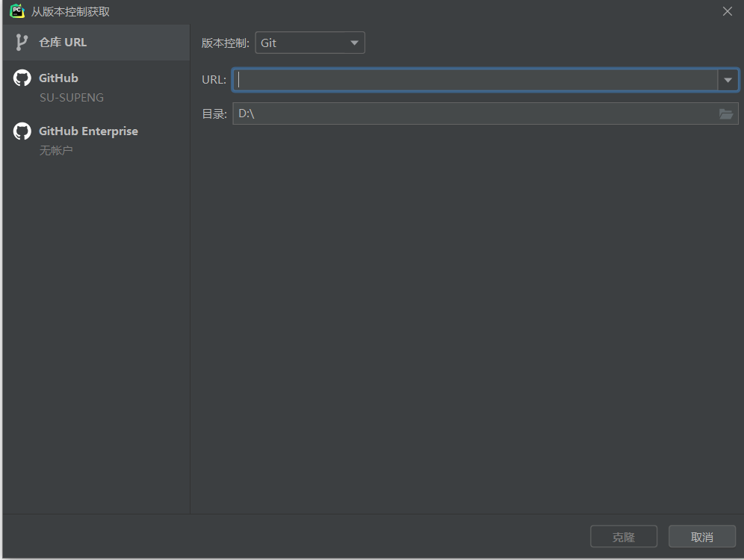
Task: Click the GitHub logo icon next to SU-SUPENG
Action: coord(22,78)
